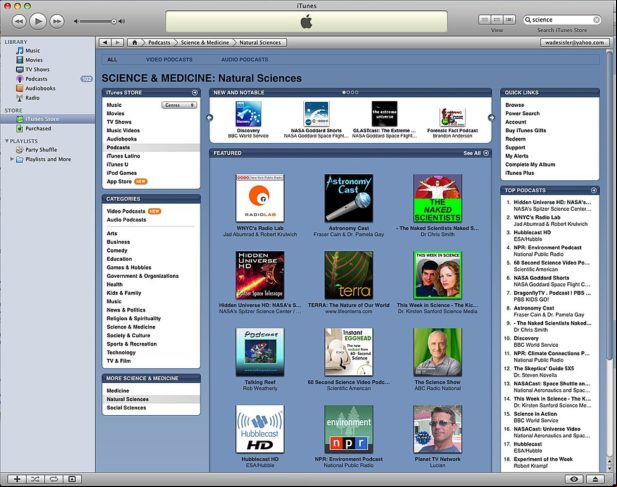Select the ALL tab
The image size is (617, 487).
[x=112, y=60]
